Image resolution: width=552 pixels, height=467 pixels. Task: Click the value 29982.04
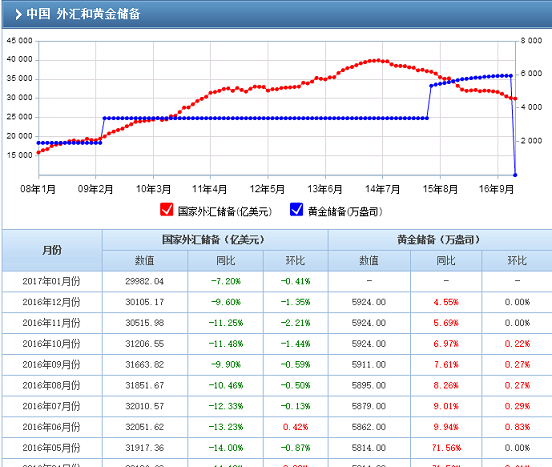(145, 281)
